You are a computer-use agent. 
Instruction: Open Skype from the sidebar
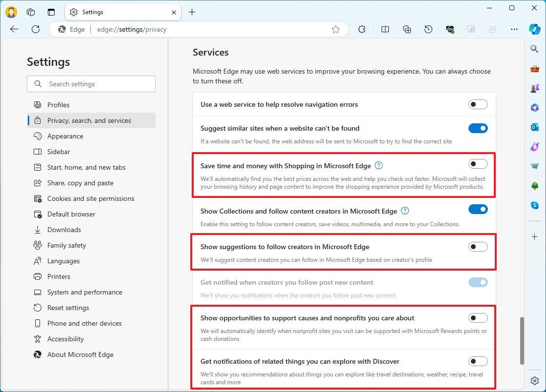(x=534, y=205)
